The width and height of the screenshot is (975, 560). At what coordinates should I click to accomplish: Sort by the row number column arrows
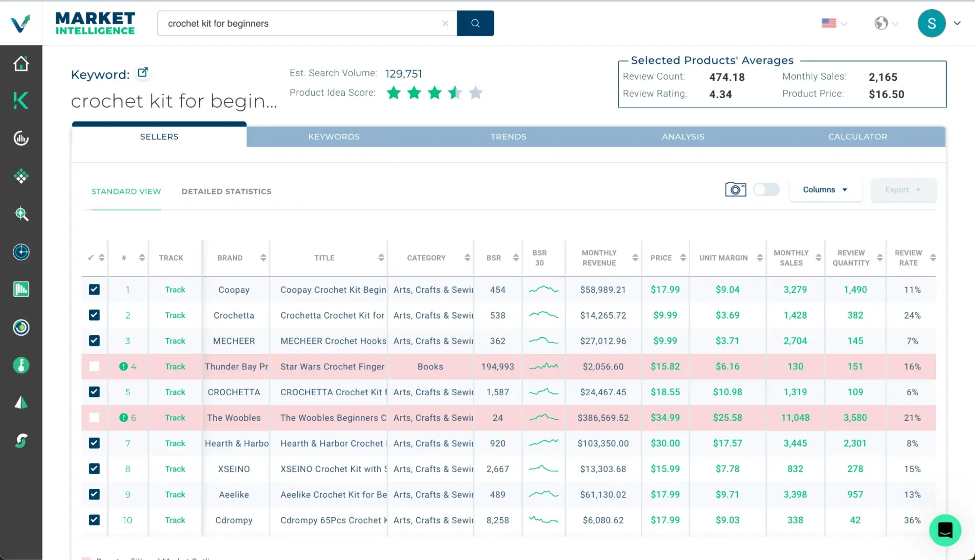(x=141, y=258)
